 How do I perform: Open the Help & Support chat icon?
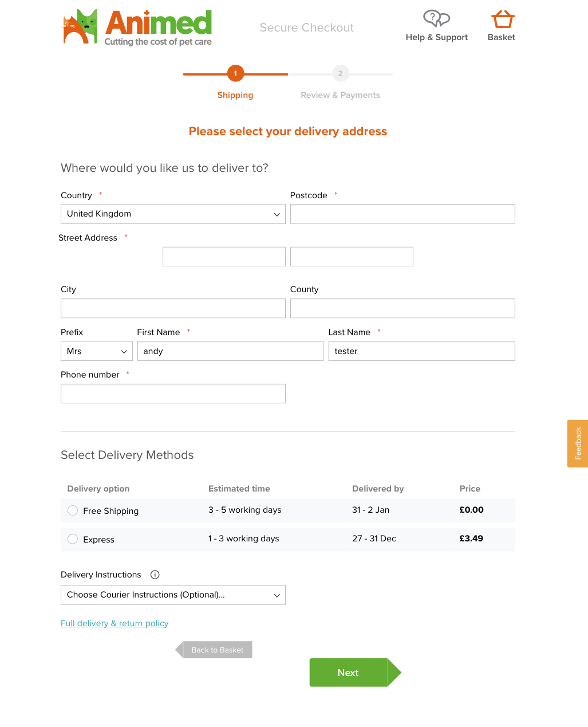(x=436, y=19)
